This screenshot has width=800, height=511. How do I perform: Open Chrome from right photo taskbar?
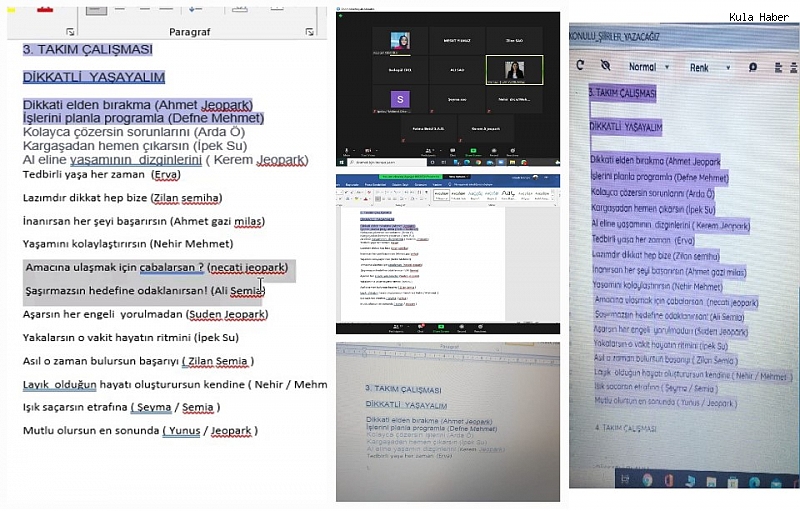point(647,480)
